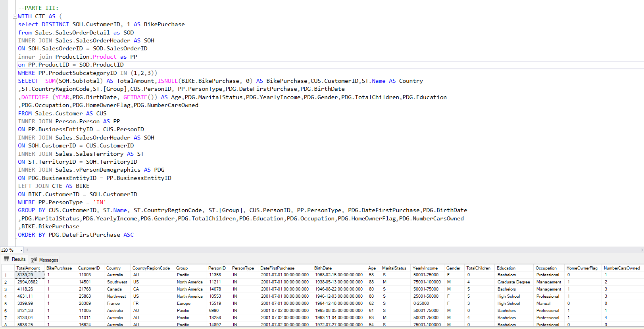644x329 pixels.
Task: Click the Messages tab icon
Action: tap(34, 260)
